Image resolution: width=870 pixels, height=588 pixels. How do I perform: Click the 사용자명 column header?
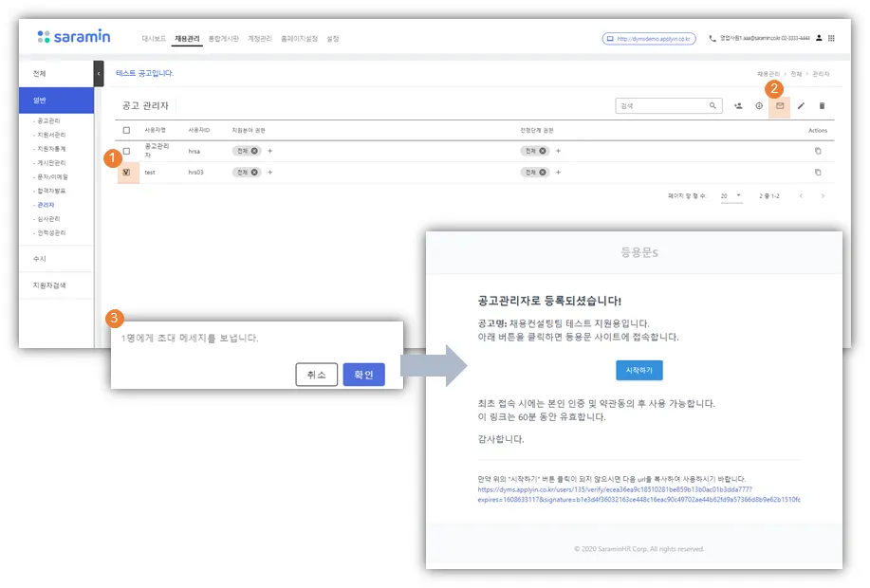click(x=155, y=130)
